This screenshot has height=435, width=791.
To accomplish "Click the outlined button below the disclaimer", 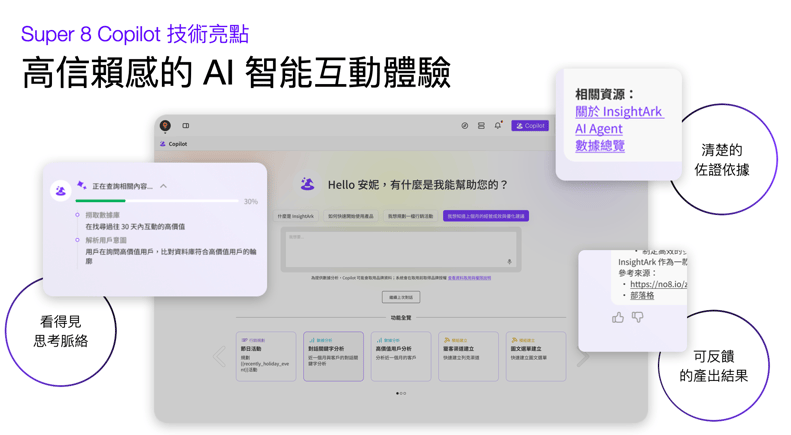I will tap(401, 297).
